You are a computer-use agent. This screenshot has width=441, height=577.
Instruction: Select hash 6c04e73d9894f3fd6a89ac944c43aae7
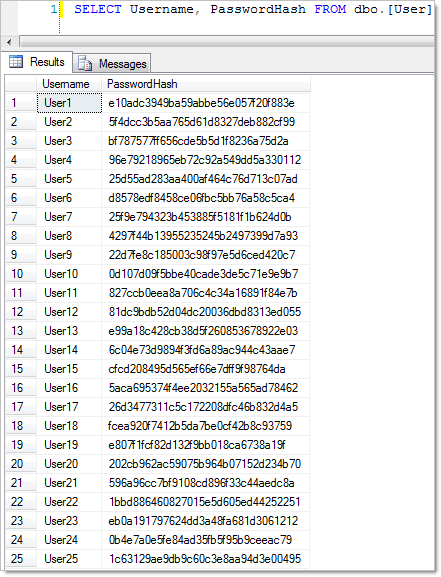click(205, 350)
